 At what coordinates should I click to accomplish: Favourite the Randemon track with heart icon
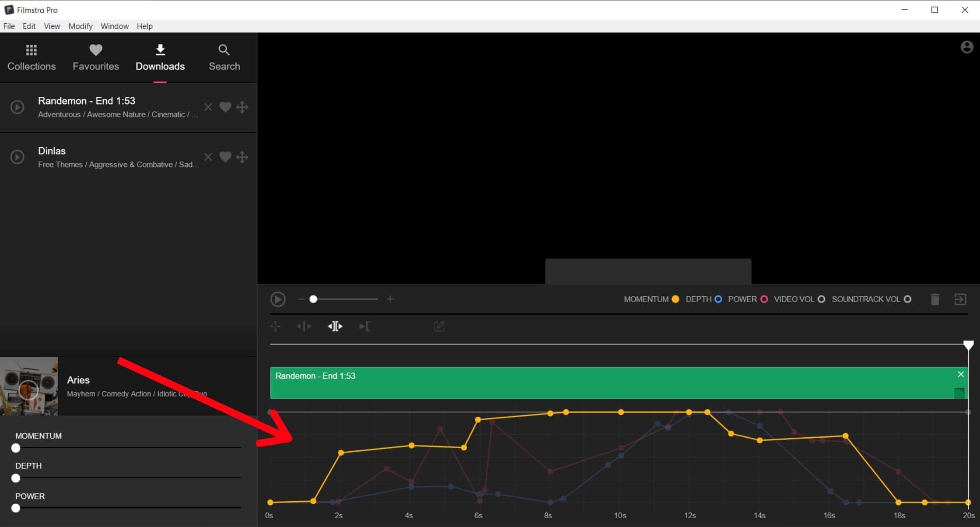[225, 107]
